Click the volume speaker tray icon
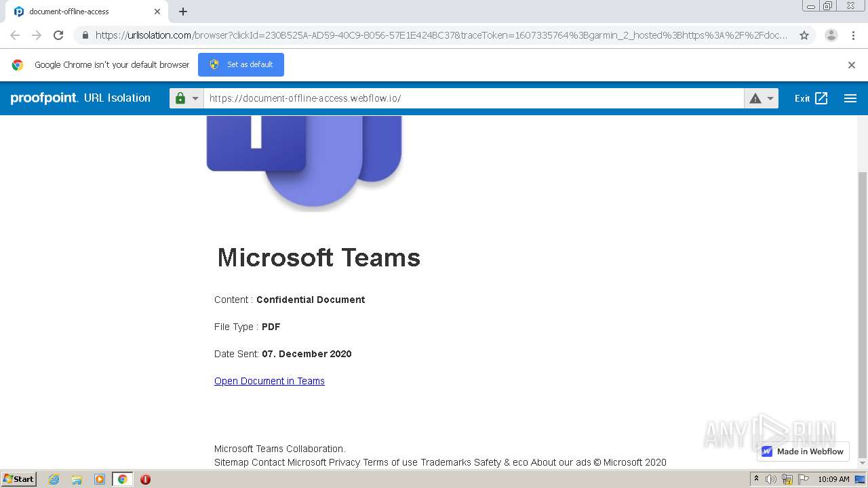This screenshot has width=868, height=488. coord(771,479)
